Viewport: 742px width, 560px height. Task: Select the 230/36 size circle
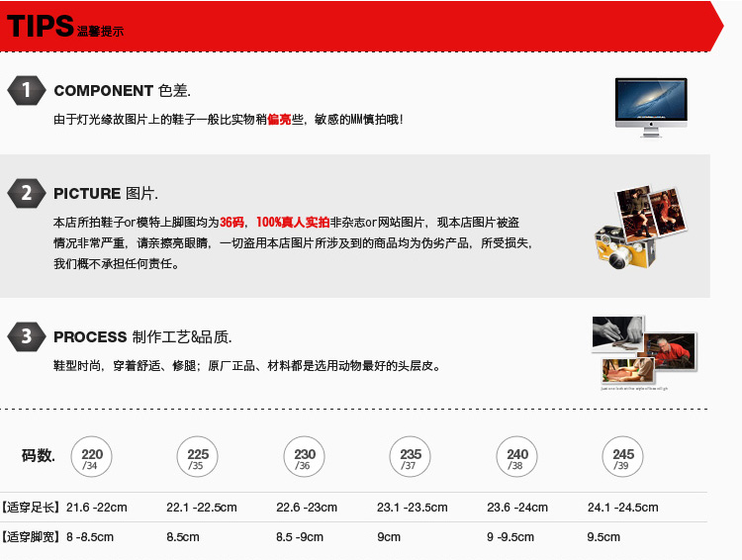coord(305,458)
